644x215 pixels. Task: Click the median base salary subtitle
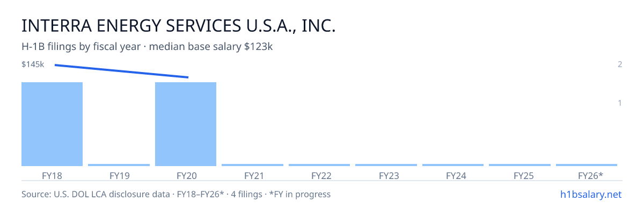tap(148, 47)
